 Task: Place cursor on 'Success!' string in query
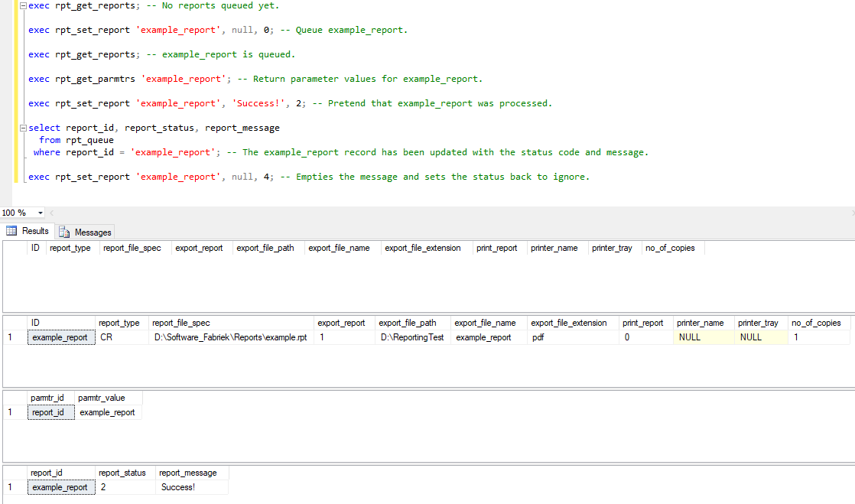[258, 103]
